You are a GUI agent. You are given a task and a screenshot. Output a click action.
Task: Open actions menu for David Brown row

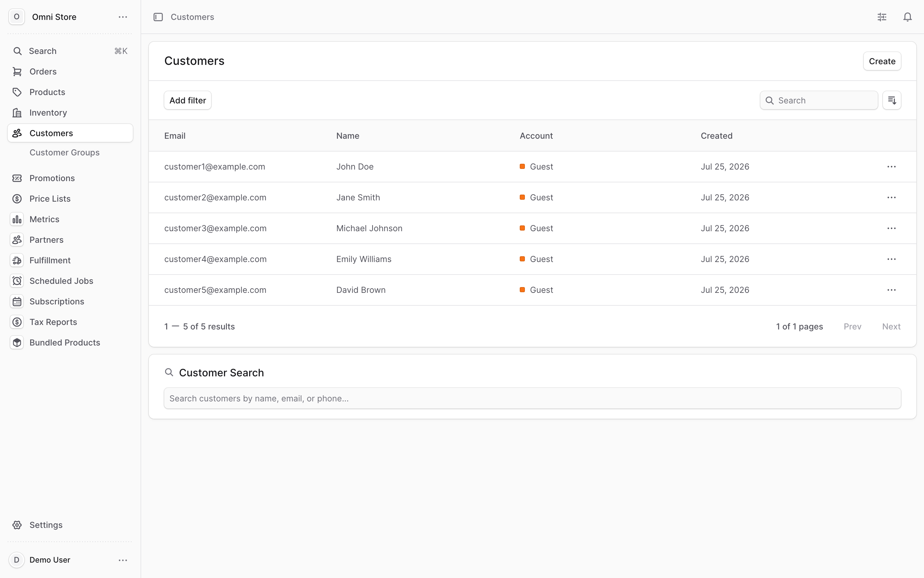(x=892, y=290)
